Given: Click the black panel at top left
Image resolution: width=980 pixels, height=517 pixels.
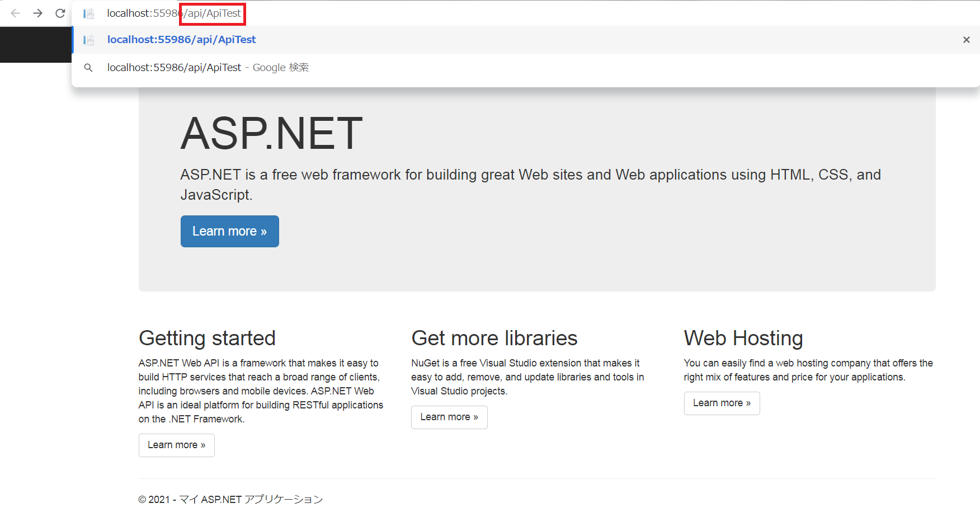Looking at the screenshot, I should coord(36,45).
